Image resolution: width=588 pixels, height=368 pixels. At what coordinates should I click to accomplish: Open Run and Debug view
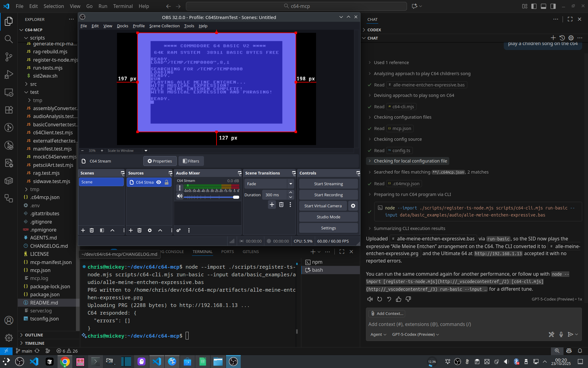tap(9, 75)
